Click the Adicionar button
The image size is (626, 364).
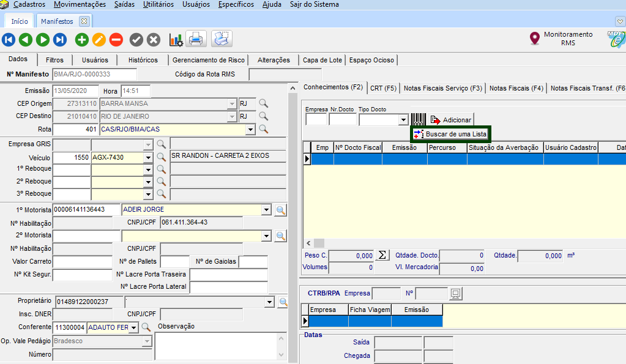tap(450, 120)
